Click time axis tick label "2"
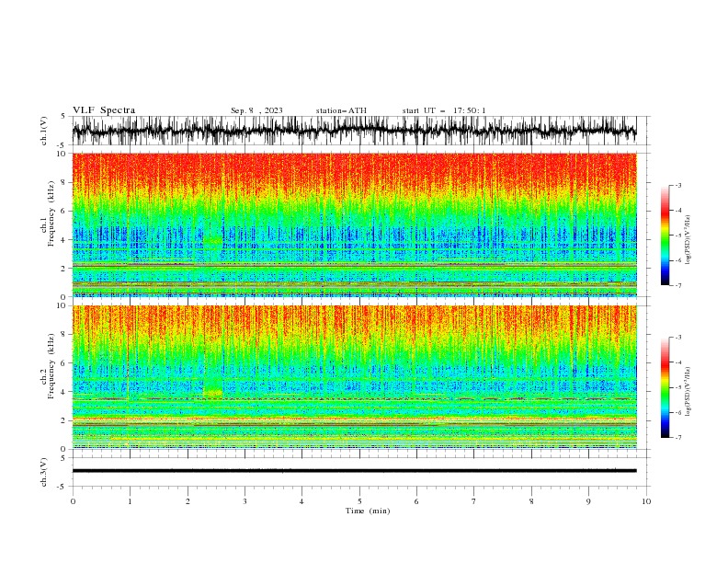Image resolution: width=728 pixels, height=563 pixels. point(188,501)
